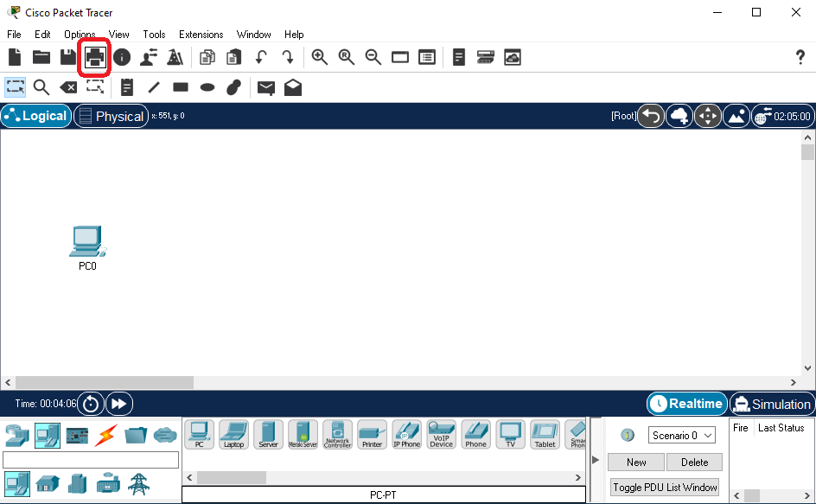
Task: Open the Window menu
Action: (x=253, y=35)
